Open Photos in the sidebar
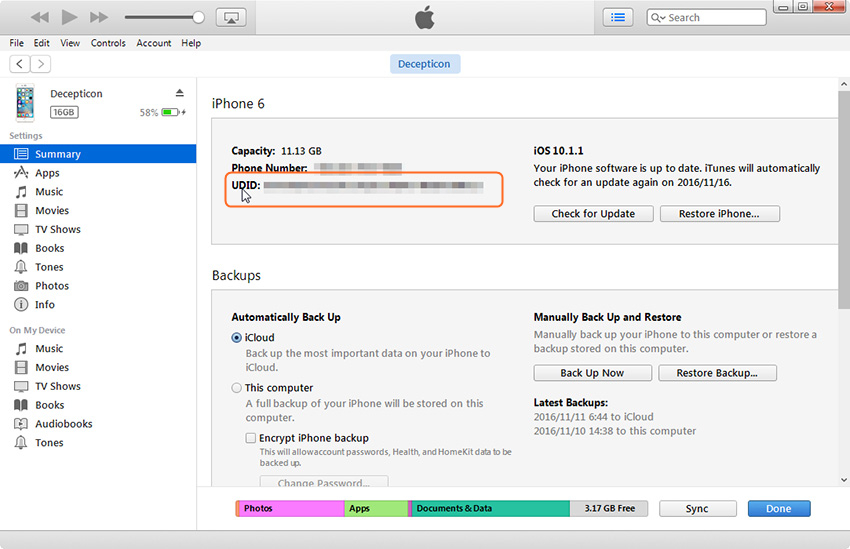This screenshot has width=850, height=549. [x=98, y=286]
